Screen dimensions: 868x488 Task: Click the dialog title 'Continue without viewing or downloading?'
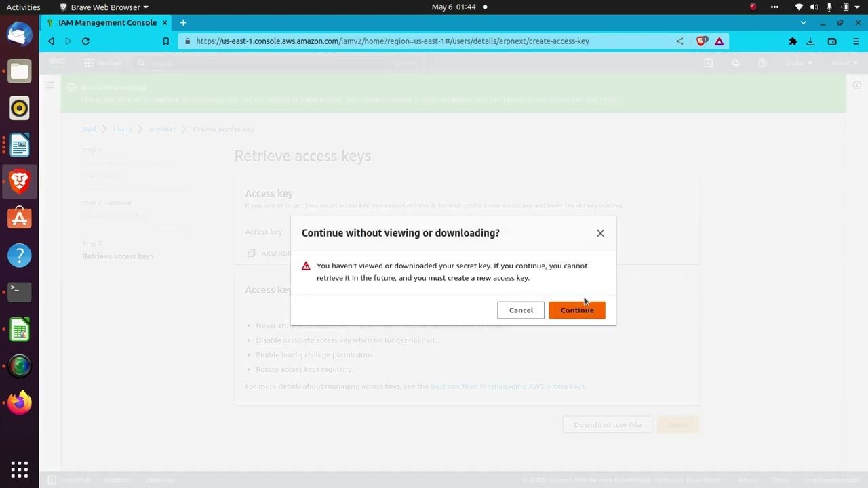(401, 233)
